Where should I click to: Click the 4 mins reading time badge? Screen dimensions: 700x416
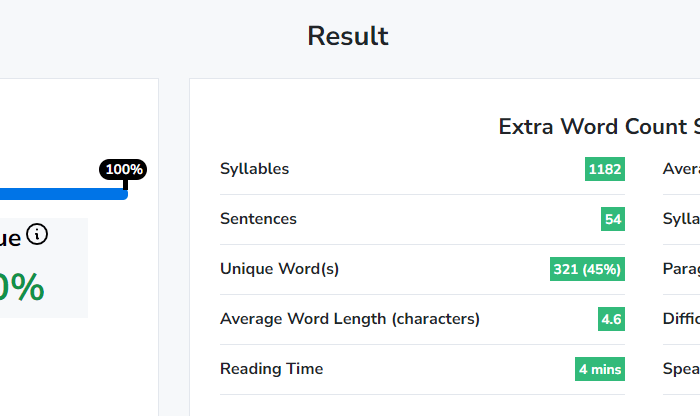(600, 369)
